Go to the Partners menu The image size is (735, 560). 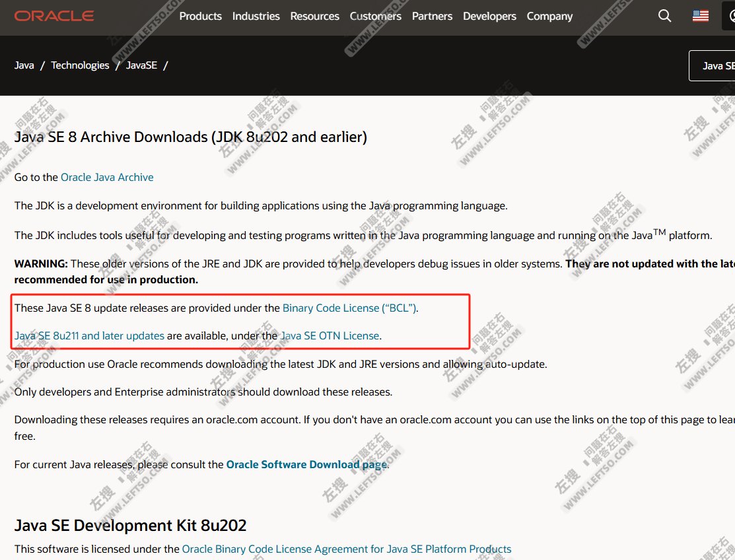(432, 16)
